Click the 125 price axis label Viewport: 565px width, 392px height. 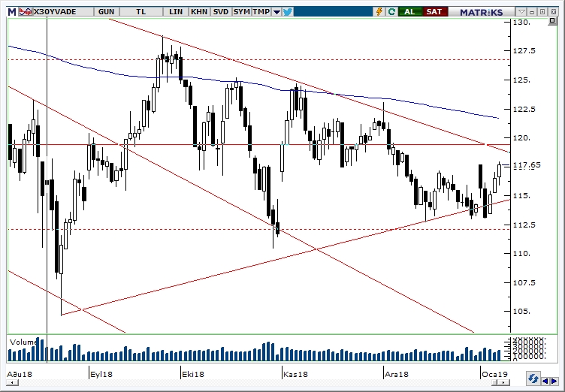521,80
